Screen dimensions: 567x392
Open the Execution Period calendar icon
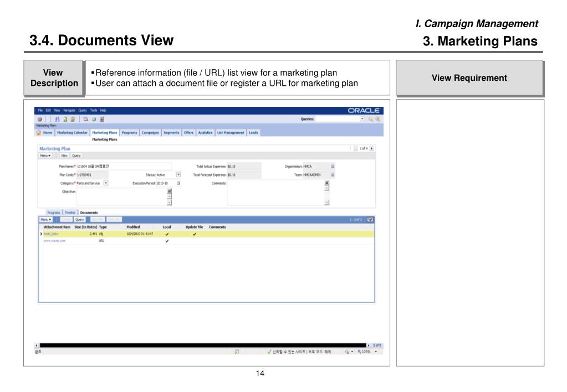(178, 183)
